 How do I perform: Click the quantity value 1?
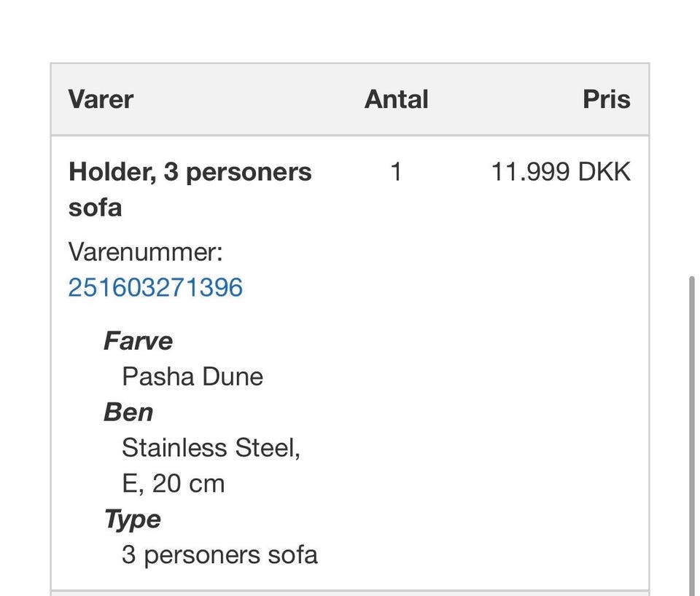tap(396, 173)
